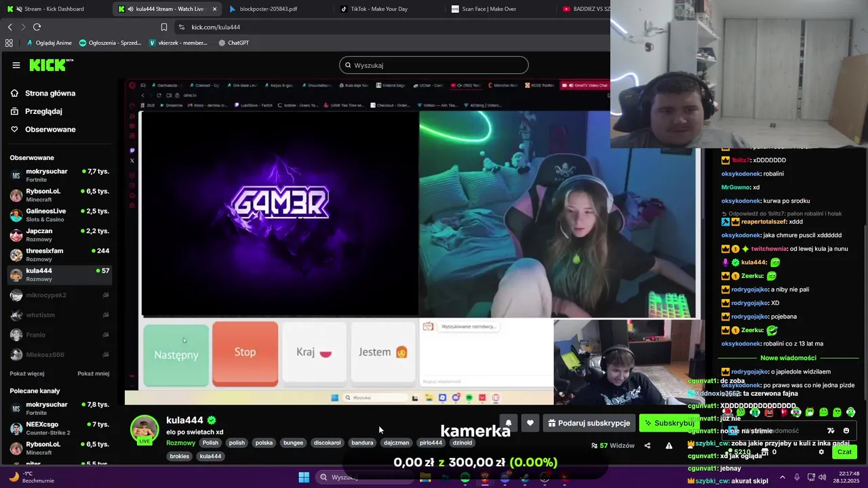The height and width of the screenshot is (488, 868).
Task: Open the Oglądaj Anime bookmark
Action: click(49, 43)
